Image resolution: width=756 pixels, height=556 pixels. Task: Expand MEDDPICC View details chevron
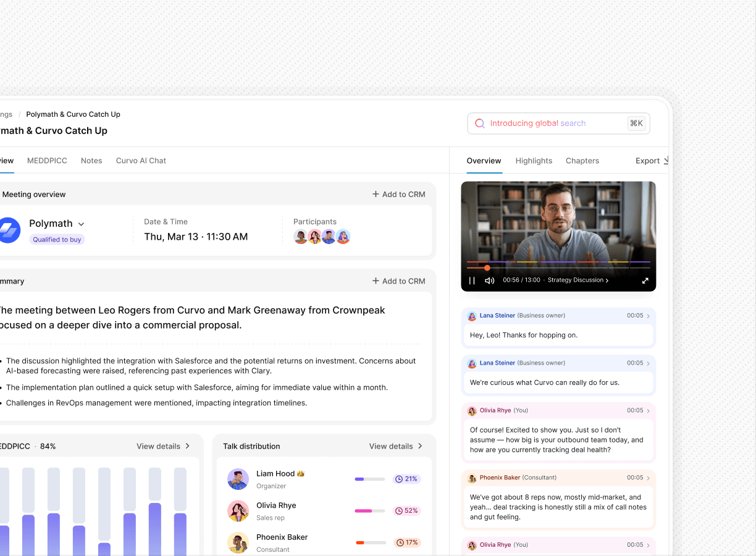(x=188, y=446)
